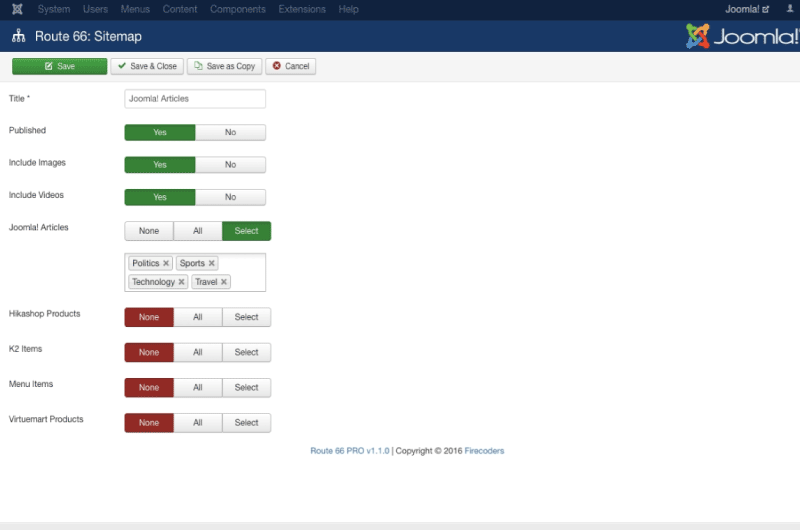Click the Cancel button
800x530 pixels.
click(291, 66)
